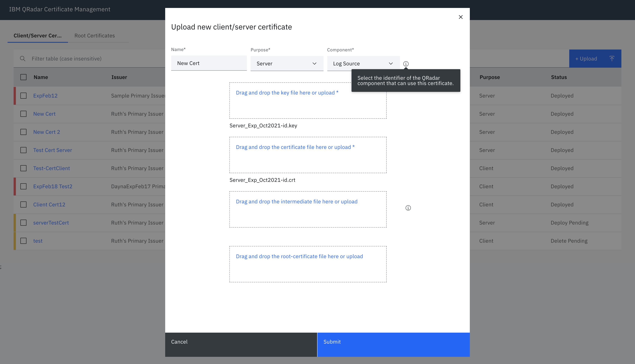Screen dimensions: 635x364
Task: Change Purpose from Server to another option
Action: click(x=287, y=64)
